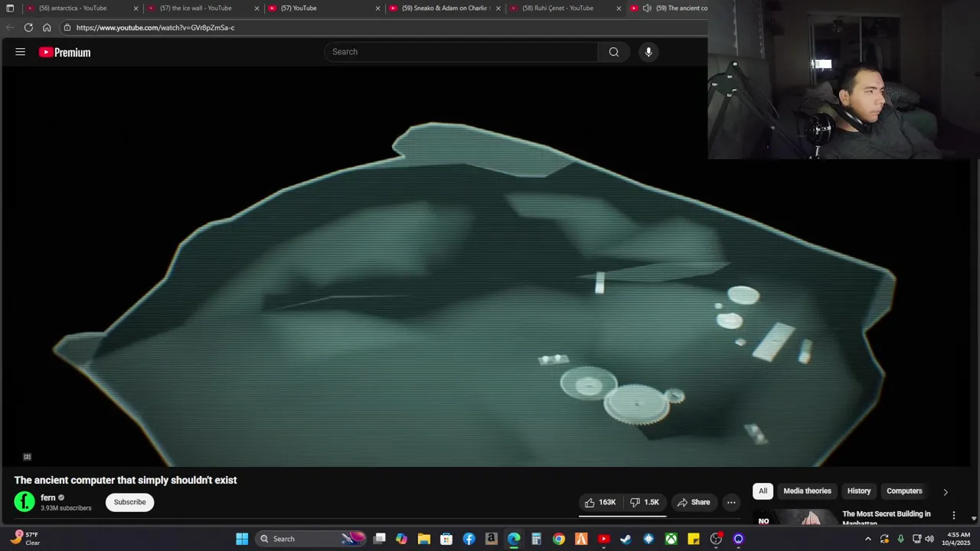Open Calculator from taskbar

536,539
